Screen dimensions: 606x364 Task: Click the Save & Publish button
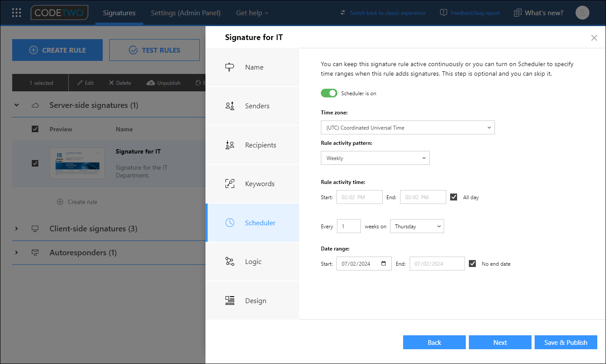(566, 342)
